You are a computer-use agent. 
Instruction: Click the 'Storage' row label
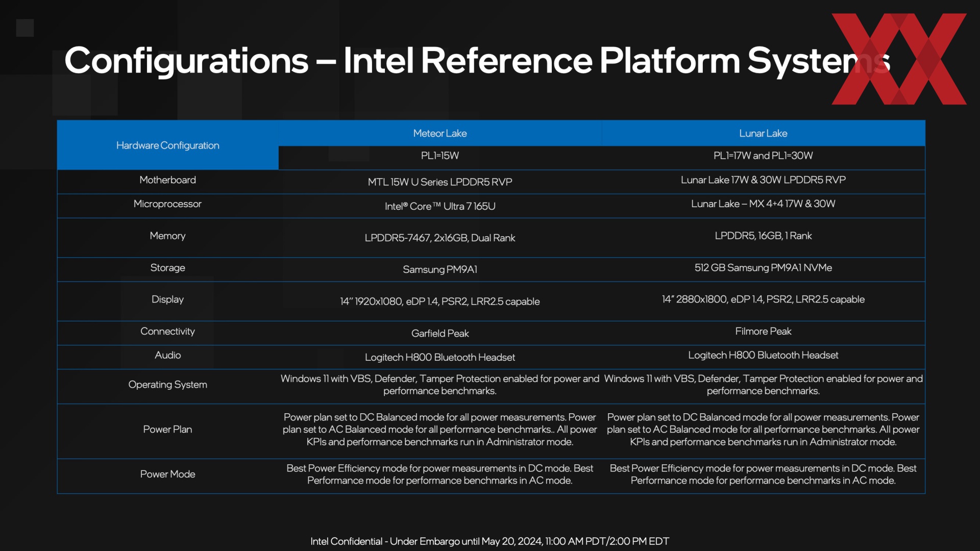coord(167,268)
